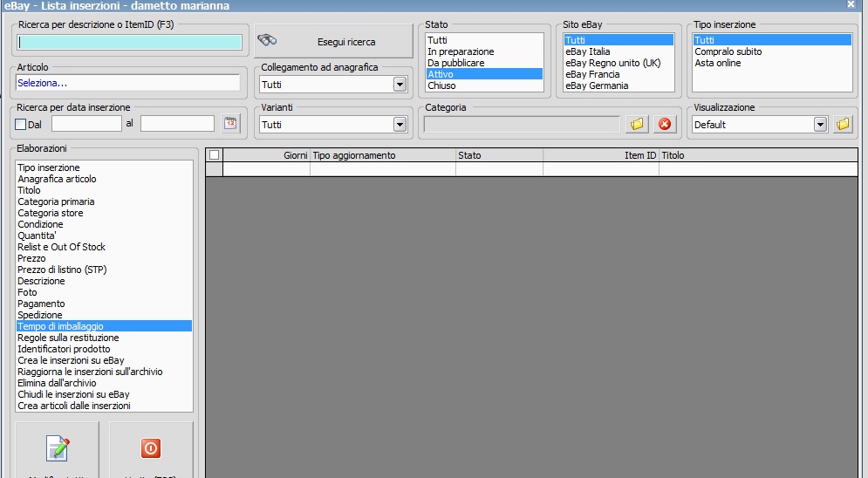Select Prezzo in Elaborazioni list

click(x=104, y=258)
